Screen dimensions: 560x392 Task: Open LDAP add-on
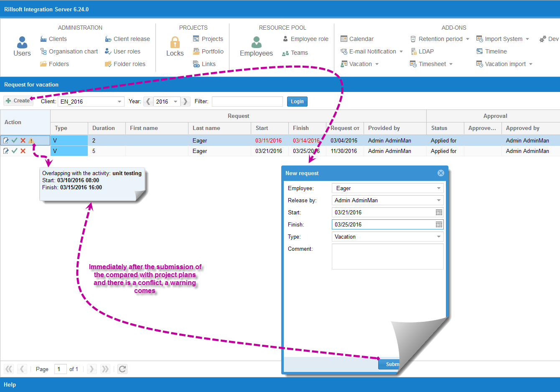[x=422, y=51]
